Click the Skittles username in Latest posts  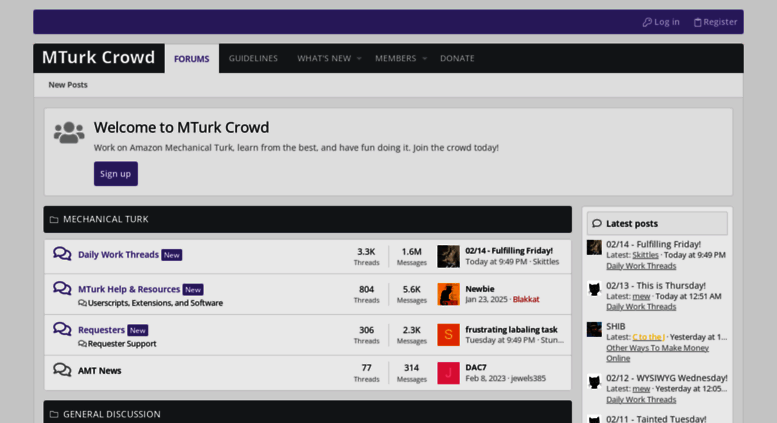coord(645,255)
